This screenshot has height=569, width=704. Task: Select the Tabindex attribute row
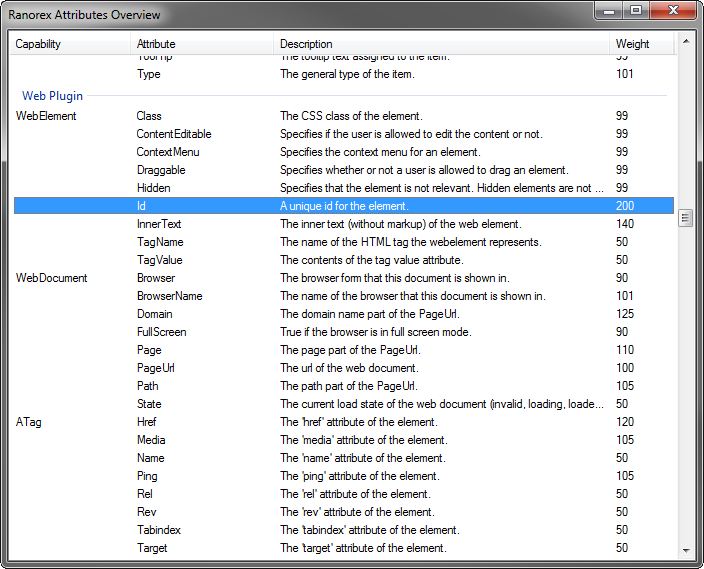(x=344, y=530)
